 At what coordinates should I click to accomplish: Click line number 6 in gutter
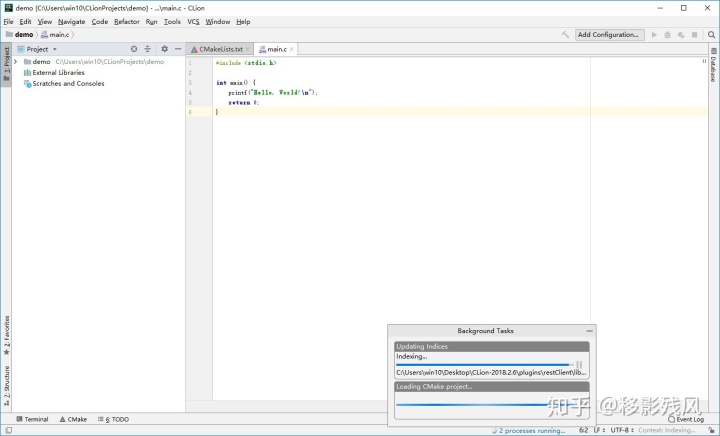click(x=190, y=112)
